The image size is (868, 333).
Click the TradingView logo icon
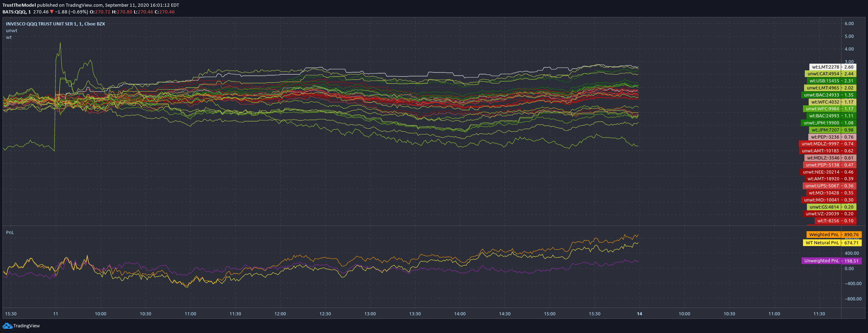point(7,326)
